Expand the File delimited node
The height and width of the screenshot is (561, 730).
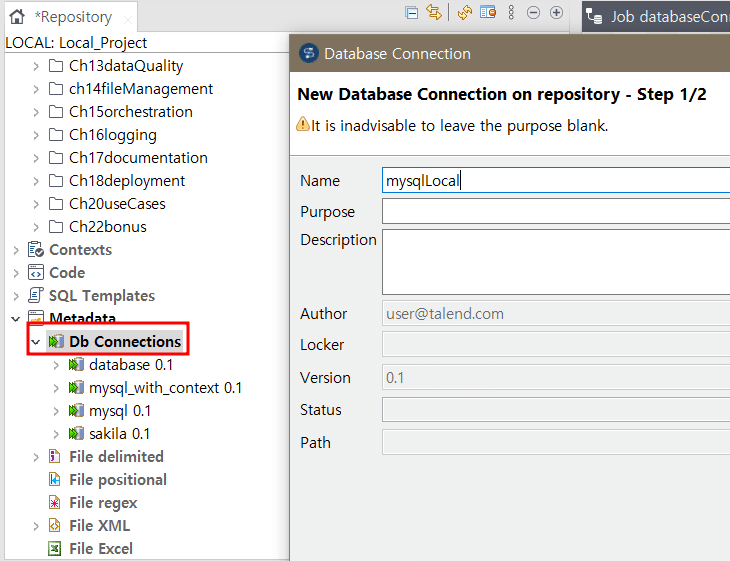pos(36,457)
